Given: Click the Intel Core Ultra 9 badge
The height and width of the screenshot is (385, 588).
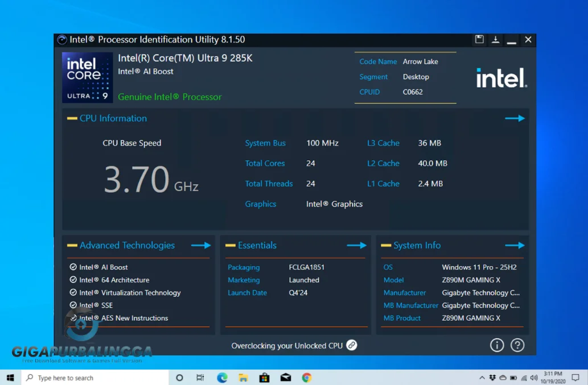Looking at the screenshot, I should click(88, 77).
